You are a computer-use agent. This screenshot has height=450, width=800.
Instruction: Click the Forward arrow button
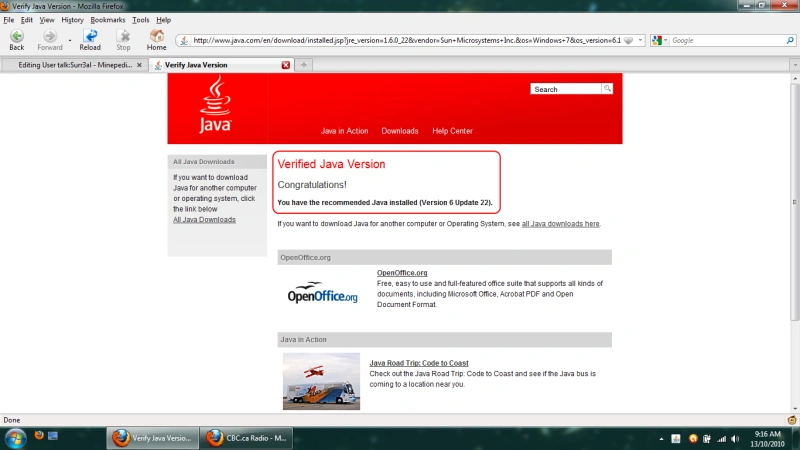click(49, 40)
